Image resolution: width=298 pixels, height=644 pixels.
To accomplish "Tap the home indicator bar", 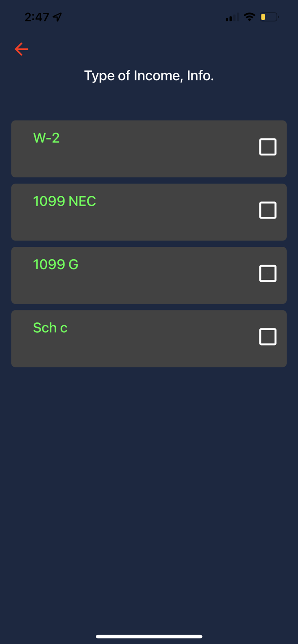I will (x=149, y=636).
